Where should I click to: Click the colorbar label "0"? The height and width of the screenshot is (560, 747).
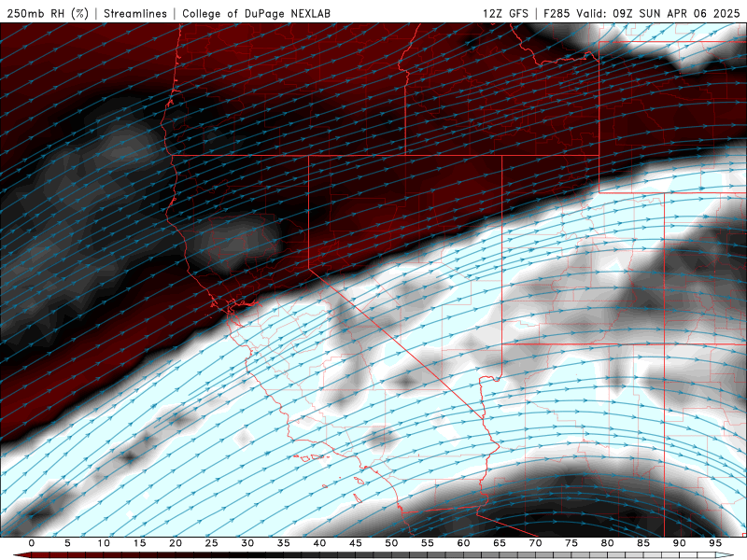coord(32,543)
